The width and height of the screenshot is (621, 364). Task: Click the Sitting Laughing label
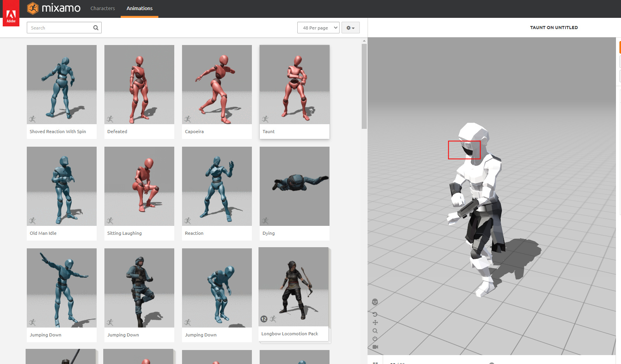[x=125, y=233]
